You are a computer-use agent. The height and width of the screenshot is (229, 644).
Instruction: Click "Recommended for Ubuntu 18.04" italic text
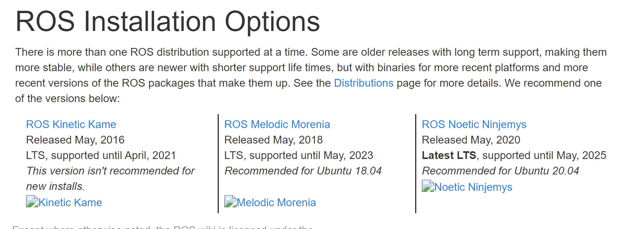point(303,171)
